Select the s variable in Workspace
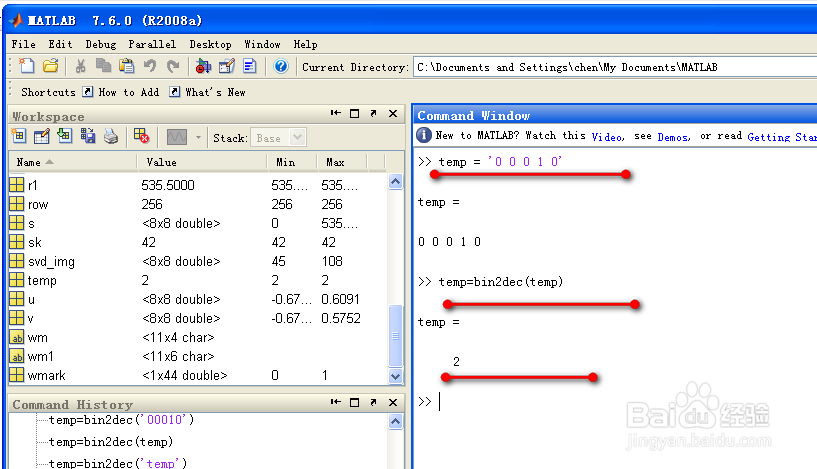Screen dimensions: 817x469 point(198,223)
